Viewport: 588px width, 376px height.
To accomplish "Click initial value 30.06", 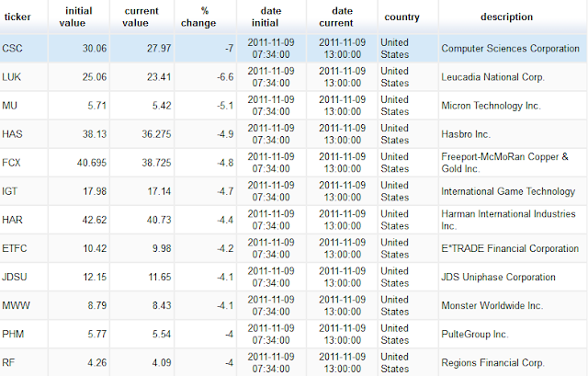I will [95, 49].
